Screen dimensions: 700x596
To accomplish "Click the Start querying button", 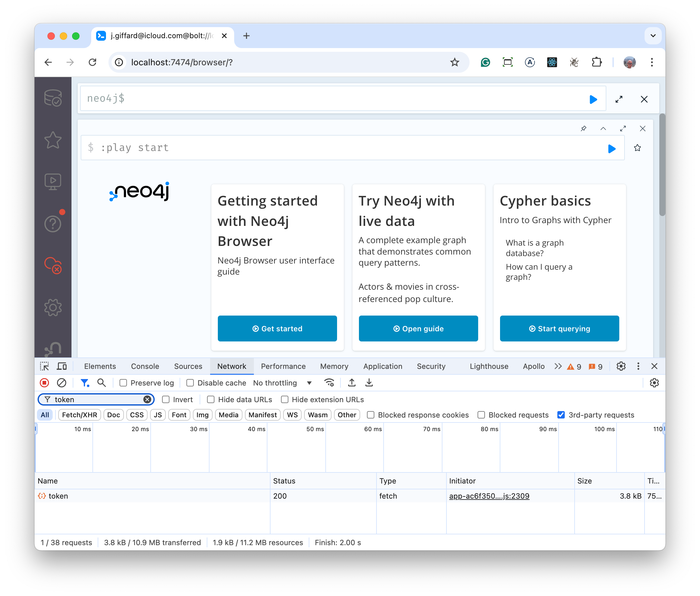I will coord(560,329).
